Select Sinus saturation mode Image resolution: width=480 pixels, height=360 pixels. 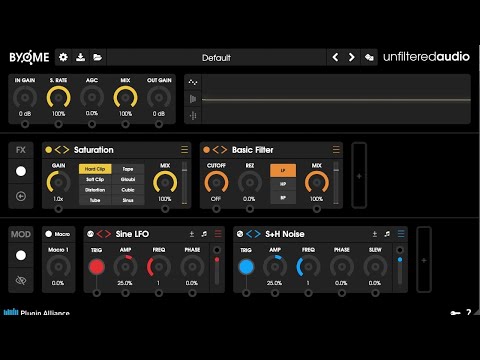(128, 200)
